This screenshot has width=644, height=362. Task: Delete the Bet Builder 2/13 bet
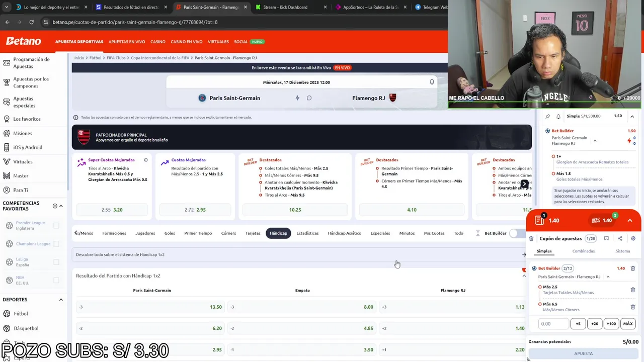point(633,268)
